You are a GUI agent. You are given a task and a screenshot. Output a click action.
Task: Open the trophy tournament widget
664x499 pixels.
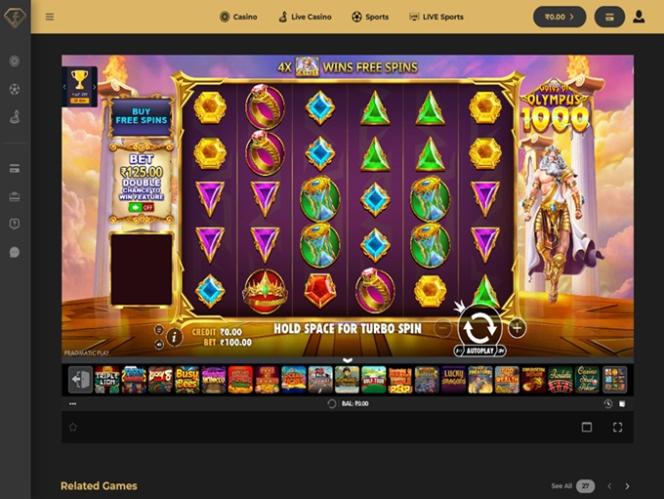click(x=80, y=86)
